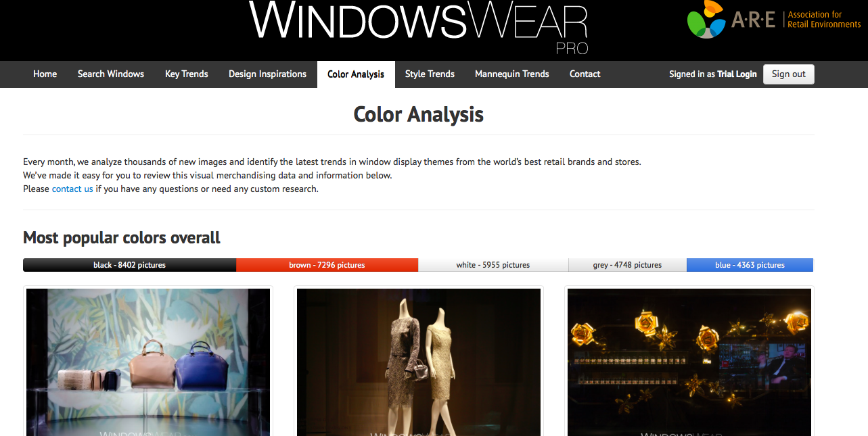This screenshot has height=436, width=868.
Task: Click the Contact menu item
Action: point(585,74)
